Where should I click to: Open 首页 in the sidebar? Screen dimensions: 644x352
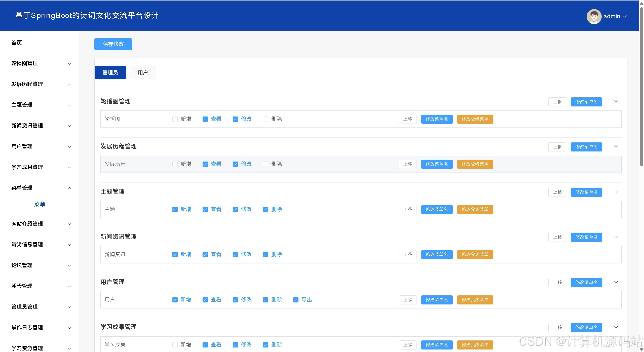17,43
